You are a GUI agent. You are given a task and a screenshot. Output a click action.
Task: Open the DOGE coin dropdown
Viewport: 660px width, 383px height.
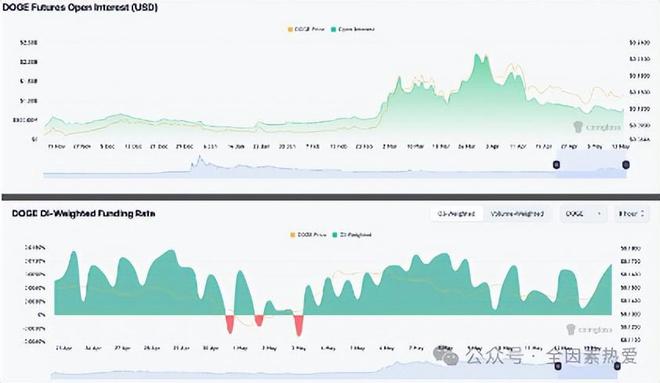[x=584, y=214]
